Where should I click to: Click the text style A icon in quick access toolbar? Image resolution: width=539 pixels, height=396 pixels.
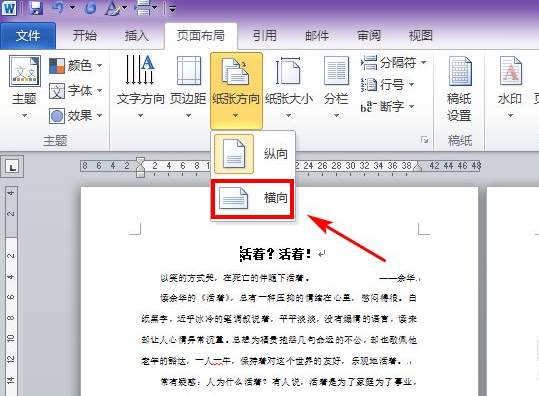112,8
